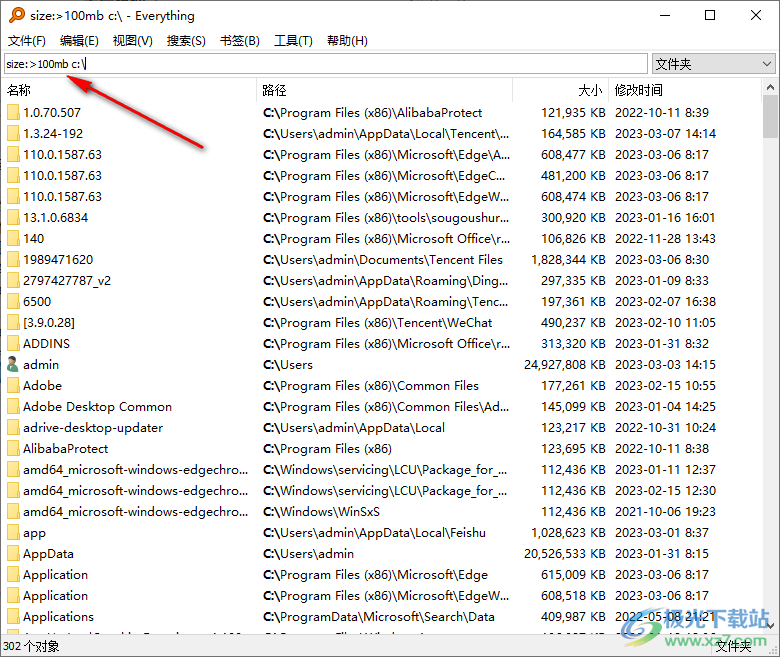This screenshot has height=657, width=780.
Task: Click the Everything app icon in title bar
Action: point(16,15)
